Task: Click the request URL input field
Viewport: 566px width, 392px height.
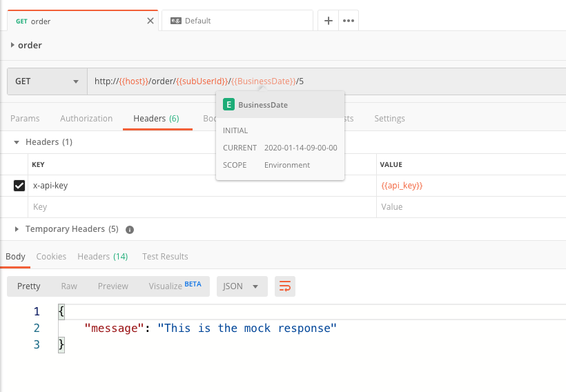Action: (326, 81)
